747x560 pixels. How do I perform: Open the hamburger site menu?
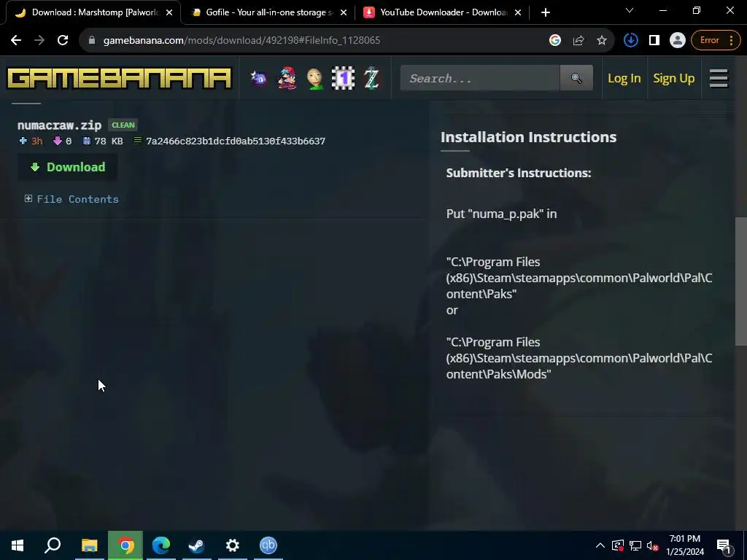coord(719,78)
